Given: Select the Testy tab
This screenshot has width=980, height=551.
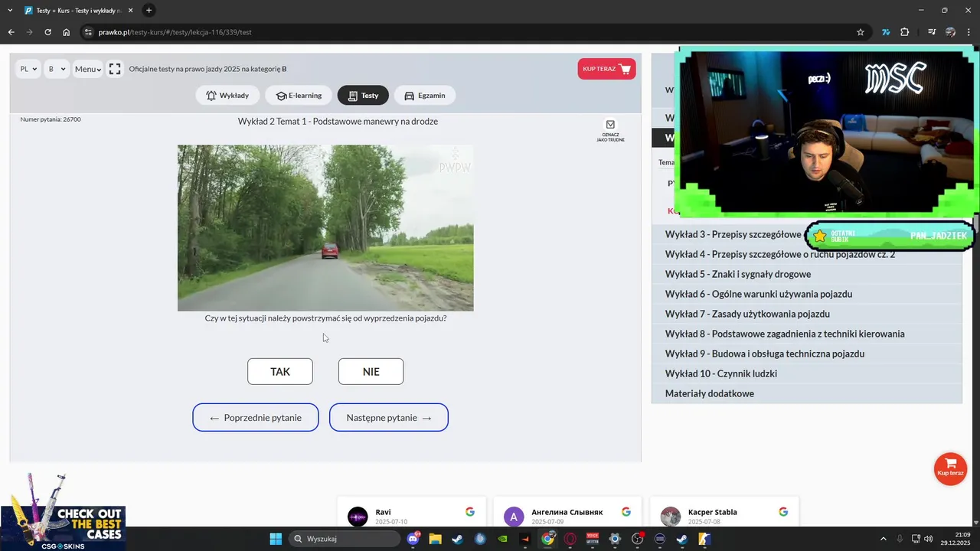Looking at the screenshot, I should [x=363, y=96].
